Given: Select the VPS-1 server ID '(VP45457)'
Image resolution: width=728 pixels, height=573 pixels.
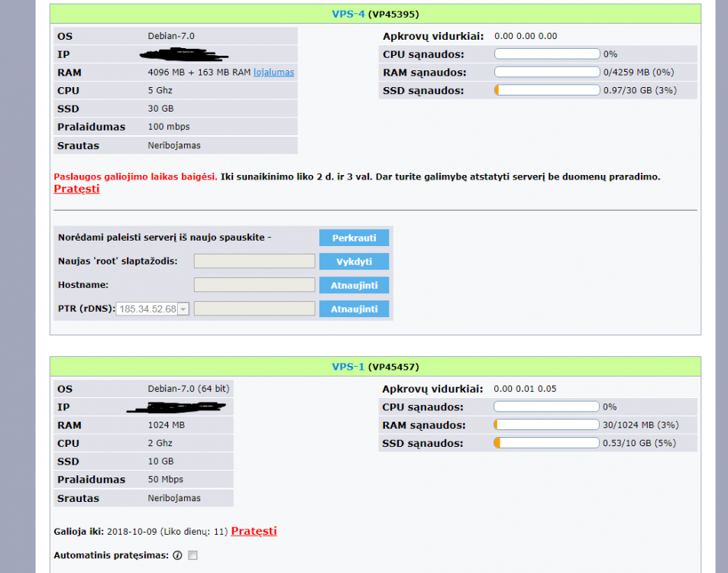Looking at the screenshot, I should (x=393, y=367).
